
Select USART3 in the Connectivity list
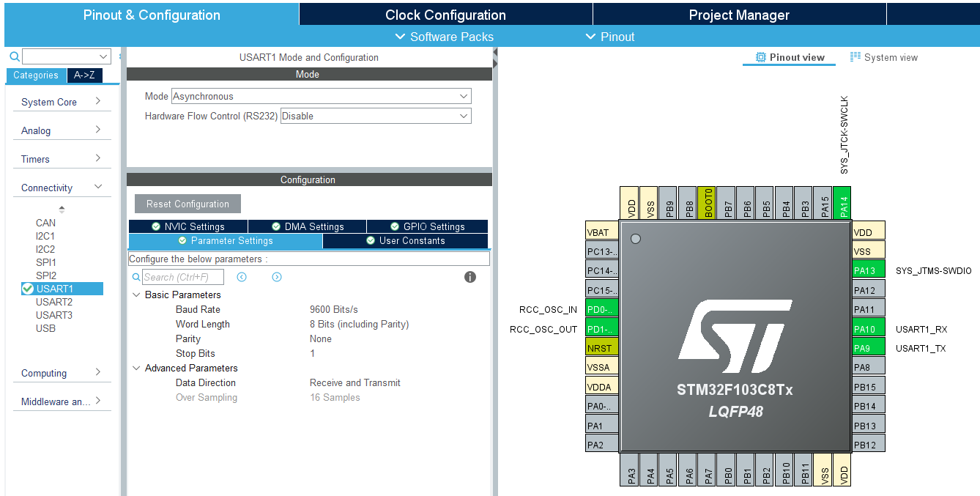pyautogui.click(x=54, y=315)
